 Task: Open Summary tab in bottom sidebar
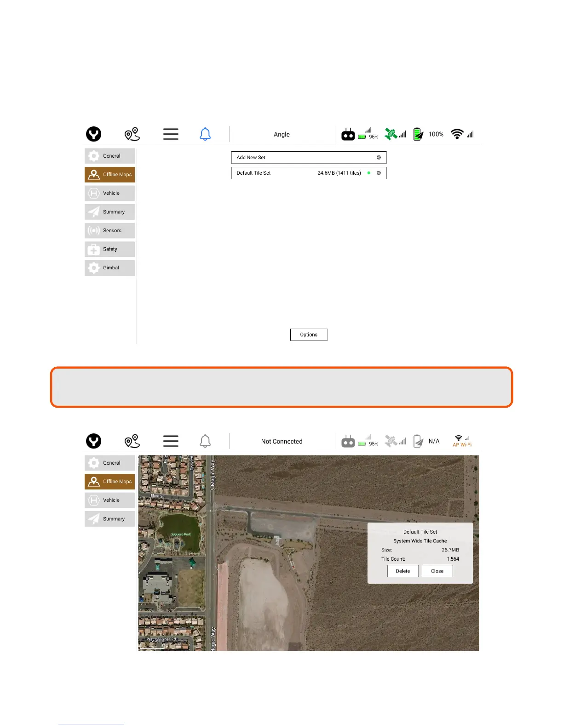109,519
